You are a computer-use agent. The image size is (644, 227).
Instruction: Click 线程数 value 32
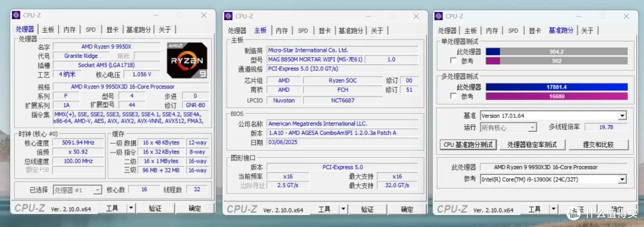197,189
